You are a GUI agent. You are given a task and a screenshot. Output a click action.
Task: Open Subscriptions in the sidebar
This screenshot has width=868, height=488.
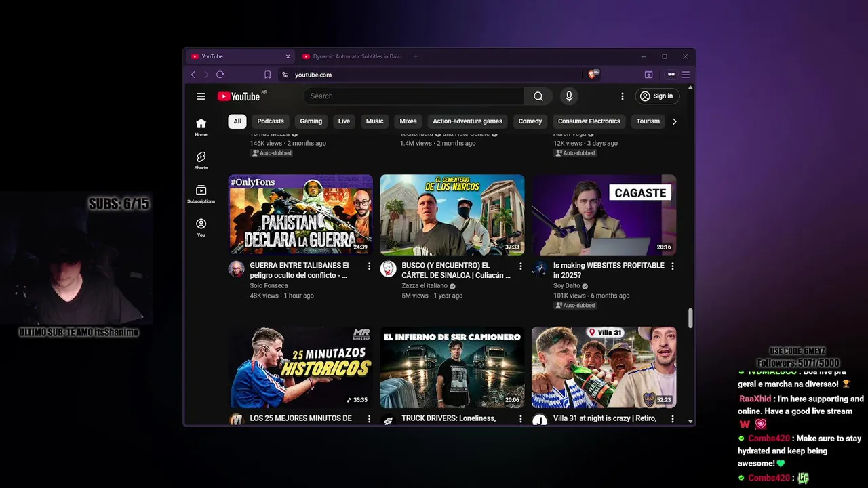click(201, 194)
